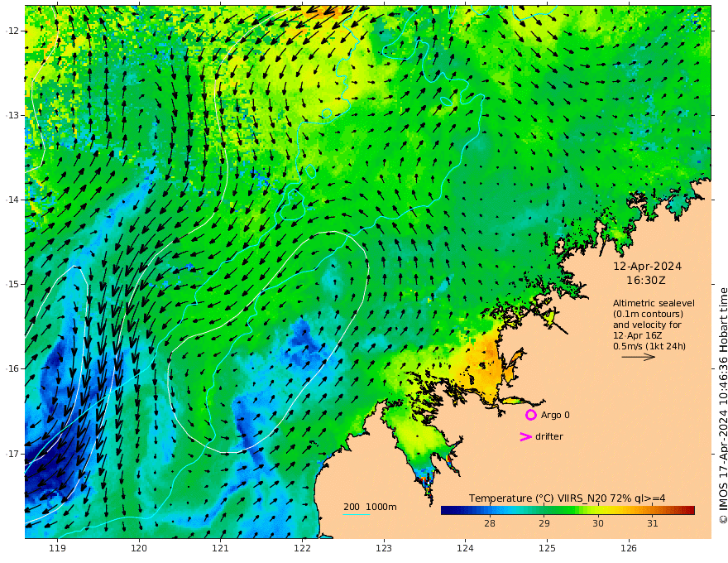Click the 'Argo 0' legend label

point(555,416)
